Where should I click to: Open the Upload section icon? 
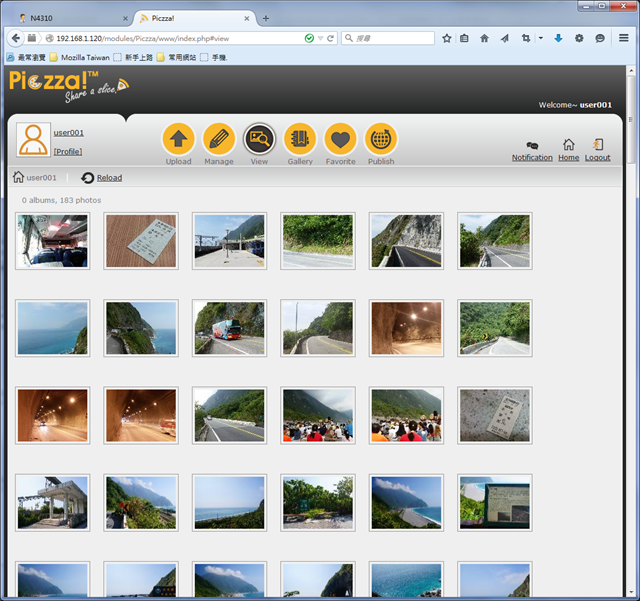(178, 139)
